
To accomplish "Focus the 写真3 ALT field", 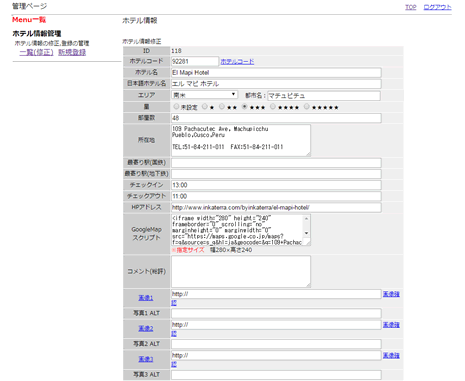I will click(276, 375).
